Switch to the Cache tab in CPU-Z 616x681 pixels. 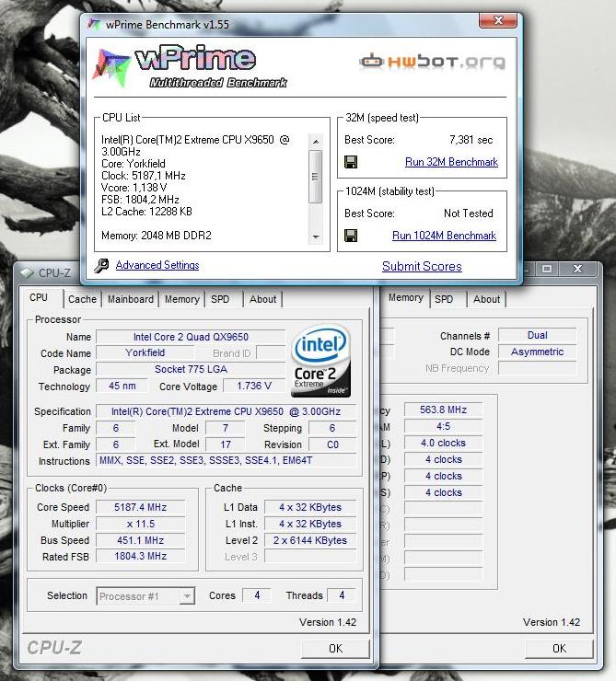pos(82,299)
